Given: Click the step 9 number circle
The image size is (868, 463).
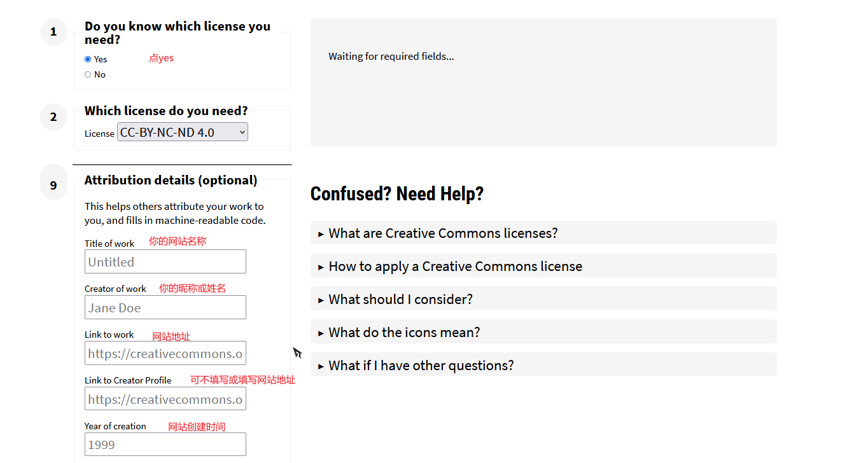Looking at the screenshot, I should pos(53,186).
